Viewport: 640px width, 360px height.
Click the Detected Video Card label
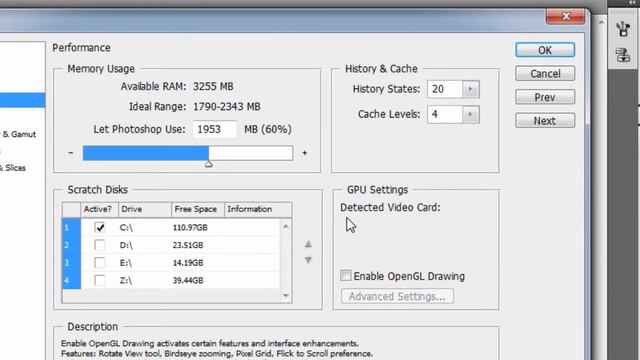390,207
